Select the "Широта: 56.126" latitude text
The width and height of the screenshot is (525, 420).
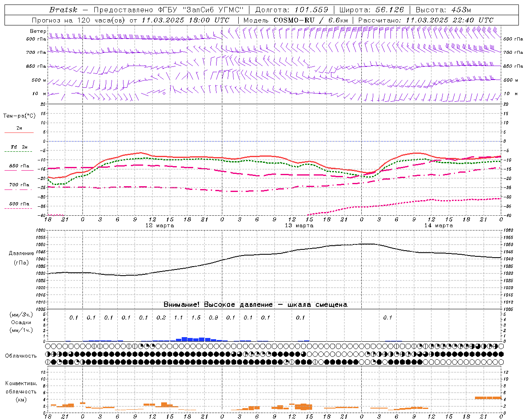click(372, 10)
